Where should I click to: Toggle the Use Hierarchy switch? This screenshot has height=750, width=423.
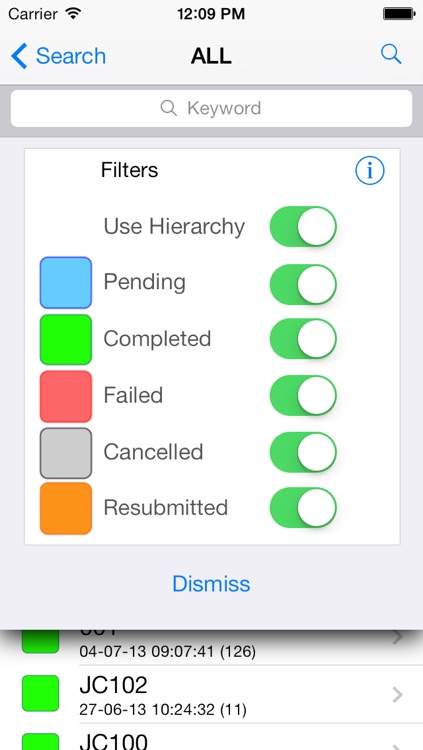(303, 227)
